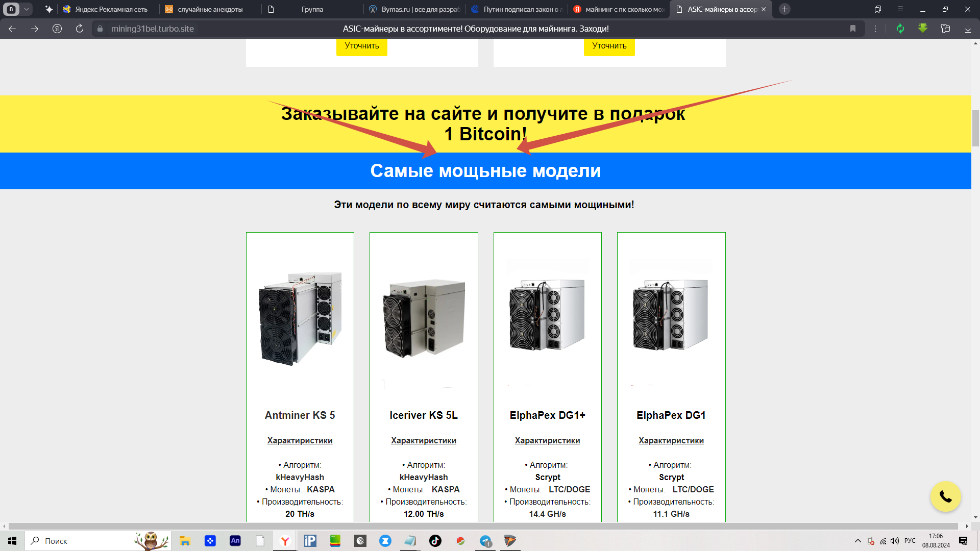Switch to 'случайные анекдоты' tab
This screenshot has width=980, height=551.
[210, 9]
